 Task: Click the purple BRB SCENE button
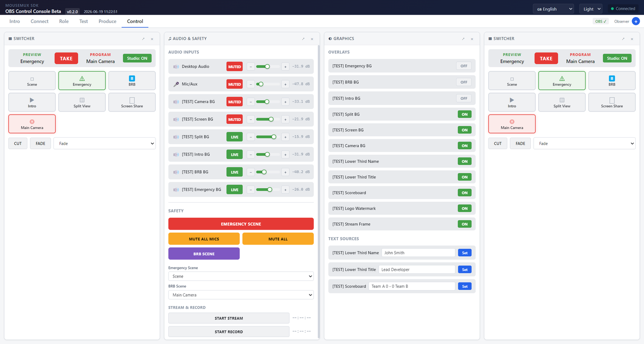pos(204,254)
